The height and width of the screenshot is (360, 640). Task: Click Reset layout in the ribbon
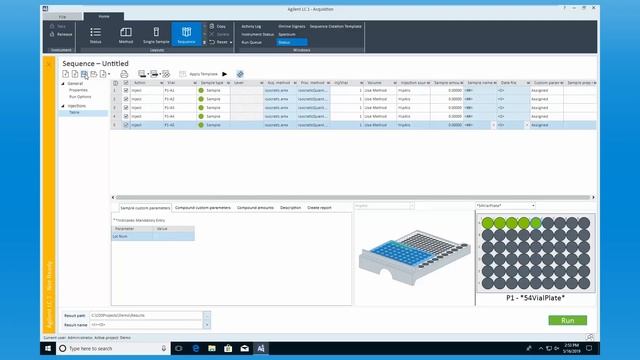point(218,42)
